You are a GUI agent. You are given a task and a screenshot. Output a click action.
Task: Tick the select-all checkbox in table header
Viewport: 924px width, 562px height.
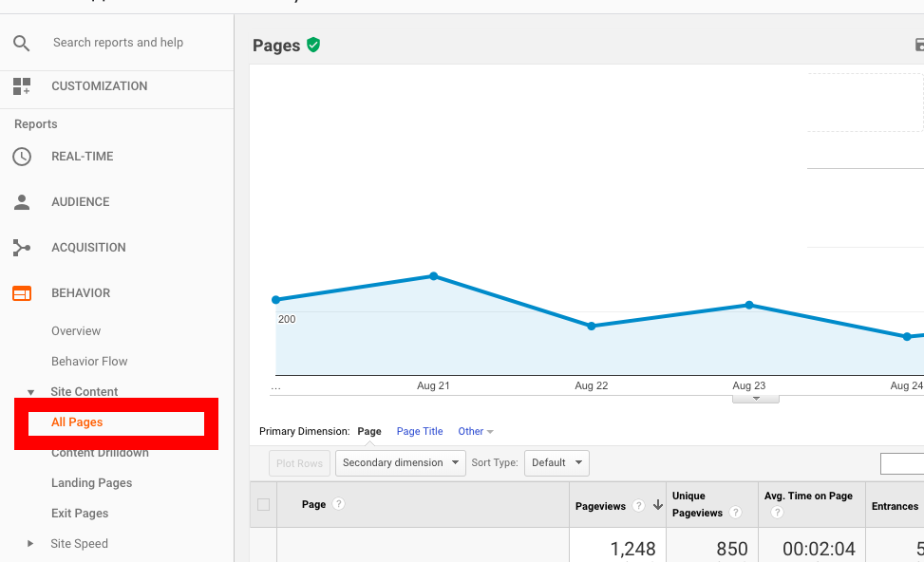[x=263, y=505]
